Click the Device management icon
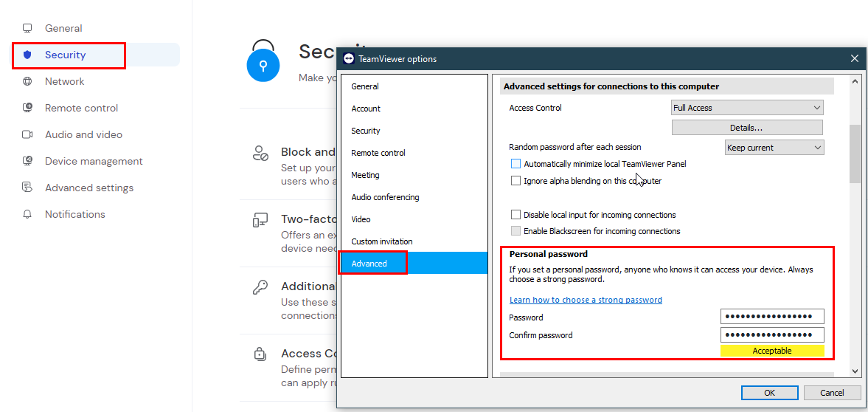 pos(27,162)
